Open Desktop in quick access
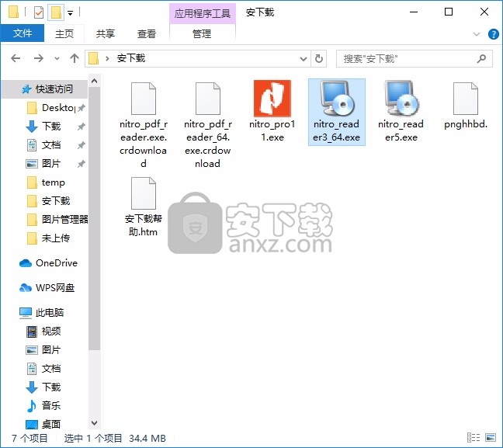The width and height of the screenshot is (503, 448). tap(50, 107)
